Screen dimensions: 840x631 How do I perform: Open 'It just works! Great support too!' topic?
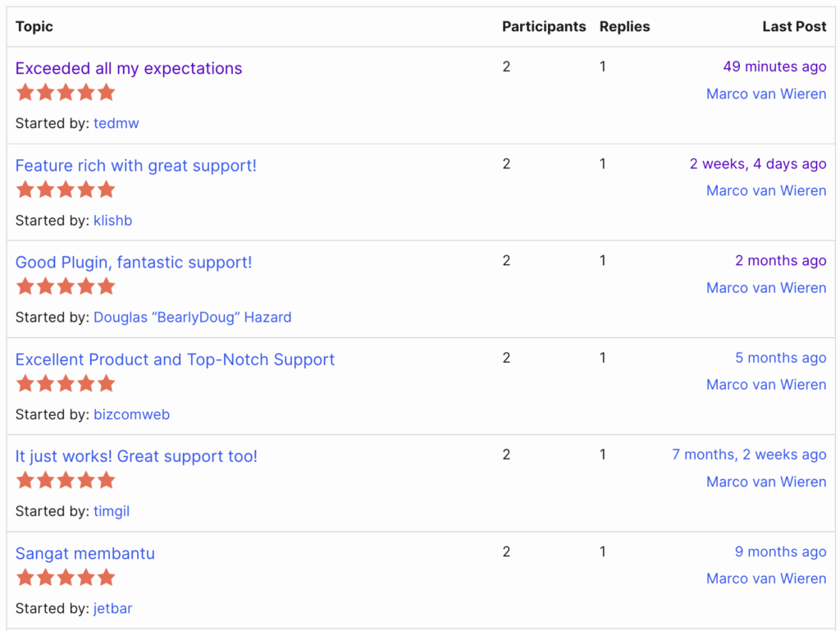136,456
